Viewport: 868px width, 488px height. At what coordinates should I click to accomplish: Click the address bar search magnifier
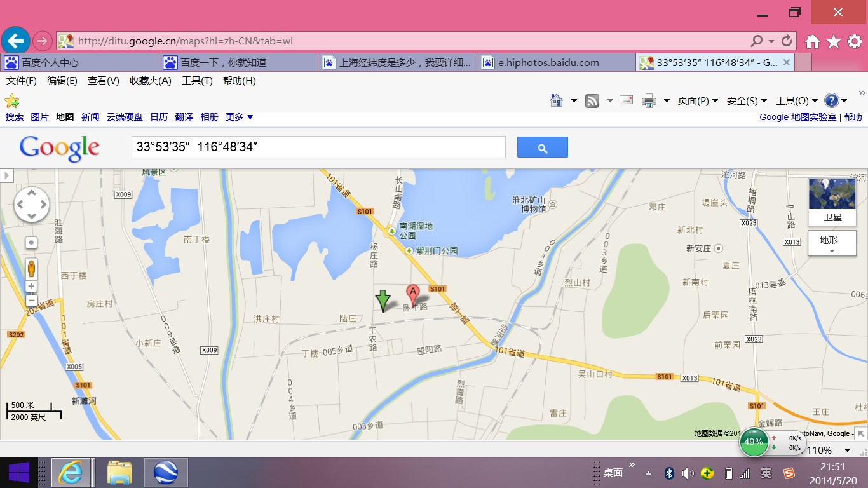pyautogui.click(x=756, y=41)
